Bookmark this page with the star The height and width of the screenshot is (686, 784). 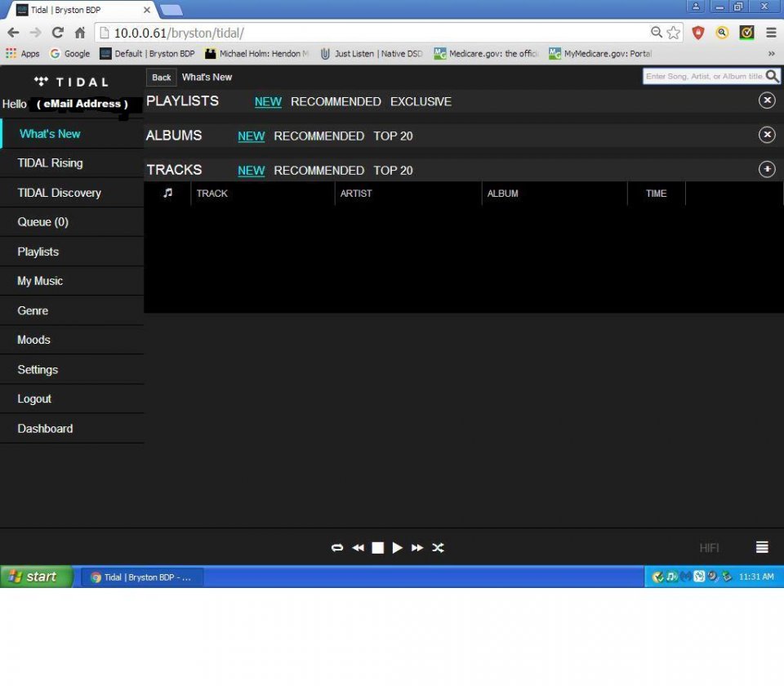(674, 33)
